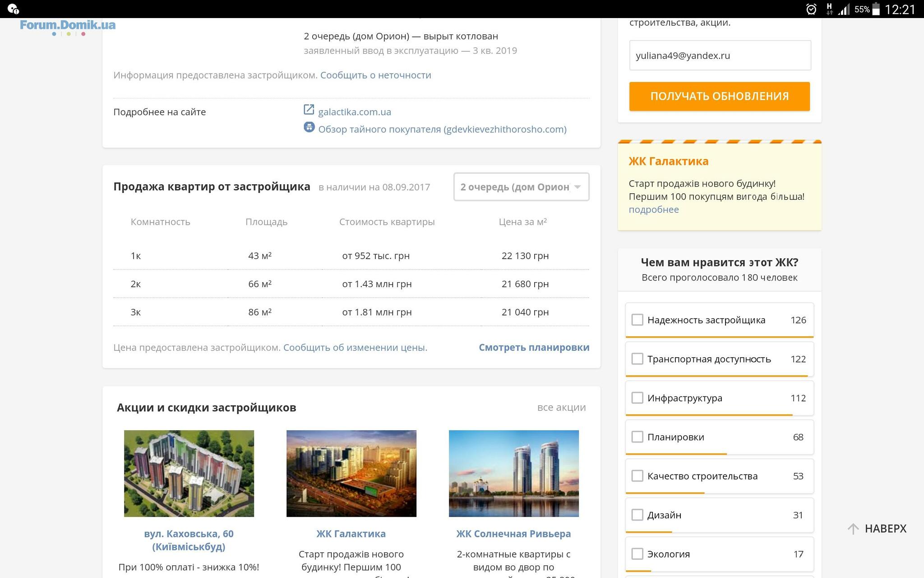Screen dimensions: 924x578
Task: Open the Смотреть планировки link
Action: pyautogui.click(x=534, y=347)
